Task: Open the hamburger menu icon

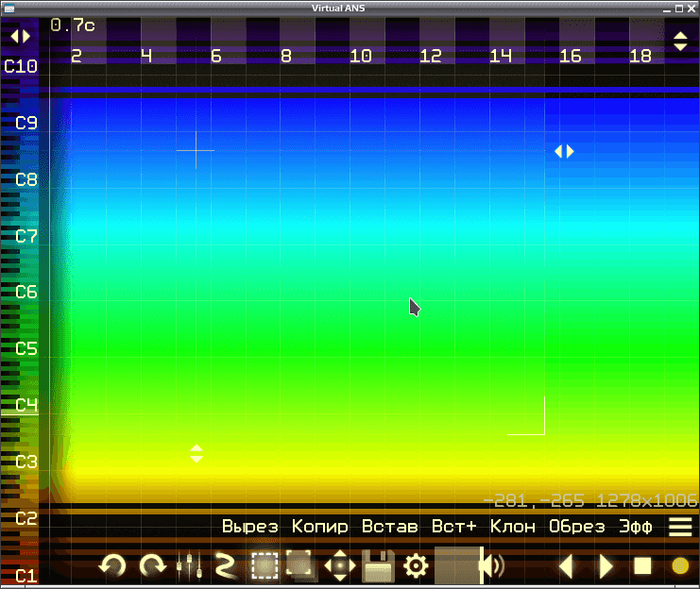Action: pyautogui.click(x=680, y=527)
